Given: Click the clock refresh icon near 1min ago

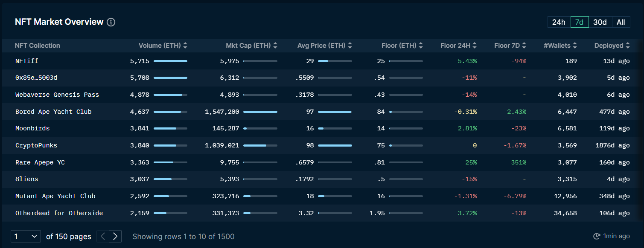Looking at the screenshot, I should click(597, 236).
